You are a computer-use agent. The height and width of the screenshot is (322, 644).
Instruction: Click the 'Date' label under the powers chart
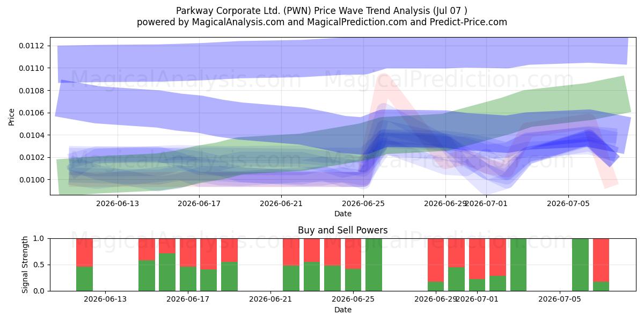pos(343,310)
